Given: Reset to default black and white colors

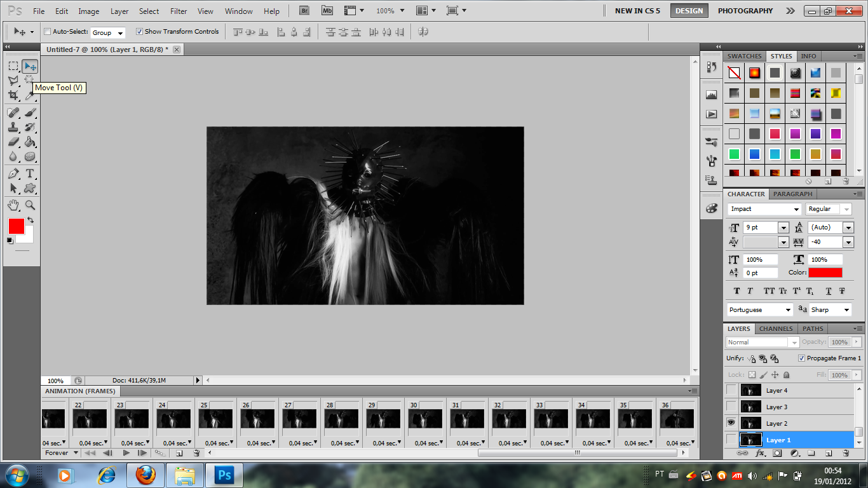Looking at the screenshot, I should [x=10, y=240].
